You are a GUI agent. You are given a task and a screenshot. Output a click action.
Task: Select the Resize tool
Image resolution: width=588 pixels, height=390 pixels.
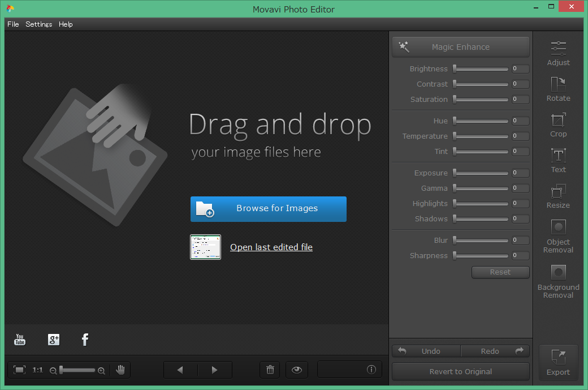pyautogui.click(x=558, y=196)
